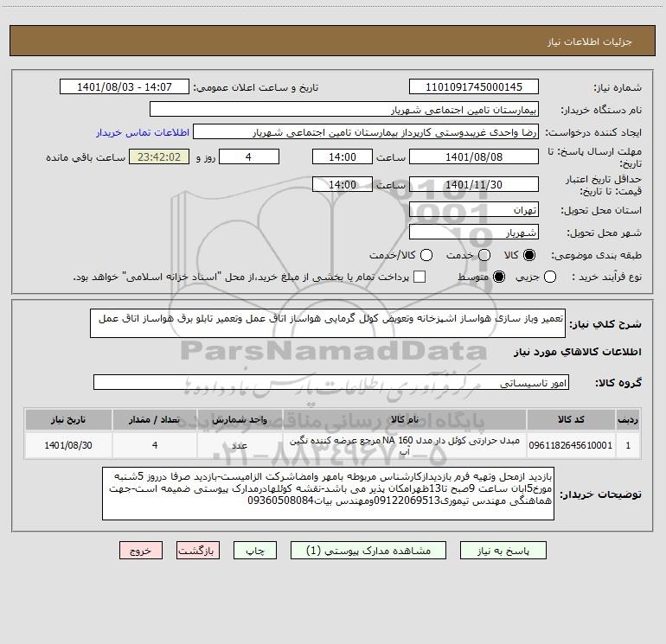Screen dimensions: 666x644
Task: Click the شرح کلی نیاز description box
Action: click(328, 323)
